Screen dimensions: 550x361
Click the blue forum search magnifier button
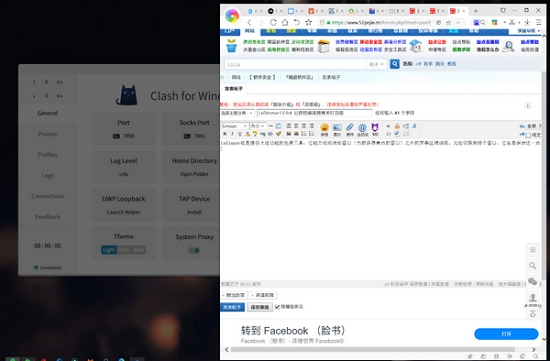[395, 64]
